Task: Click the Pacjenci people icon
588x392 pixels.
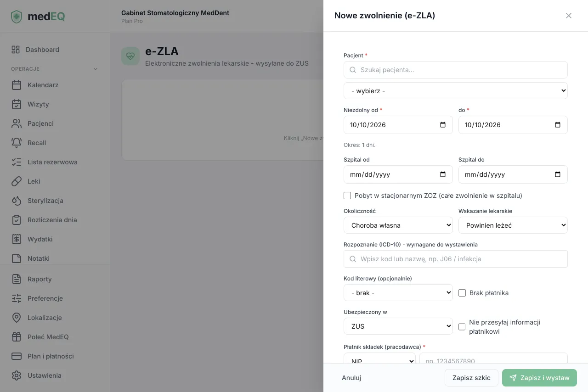Action: pyautogui.click(x=17, y=123)
